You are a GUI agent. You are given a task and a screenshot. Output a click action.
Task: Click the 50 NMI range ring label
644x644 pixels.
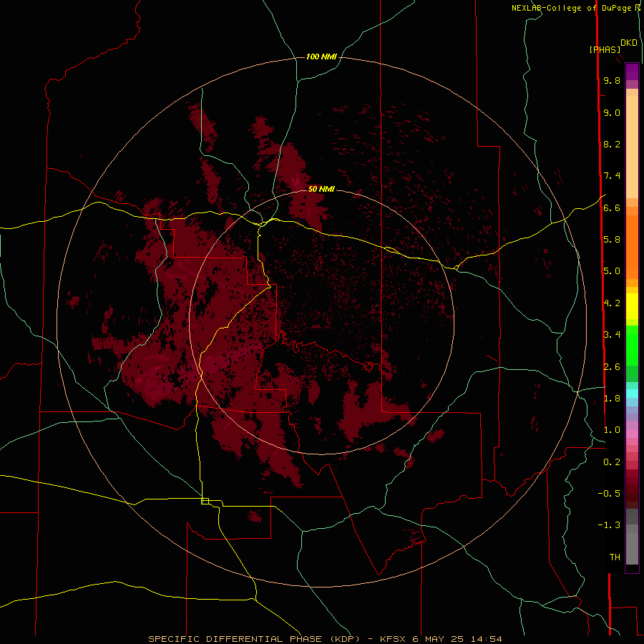click(321, 189)
